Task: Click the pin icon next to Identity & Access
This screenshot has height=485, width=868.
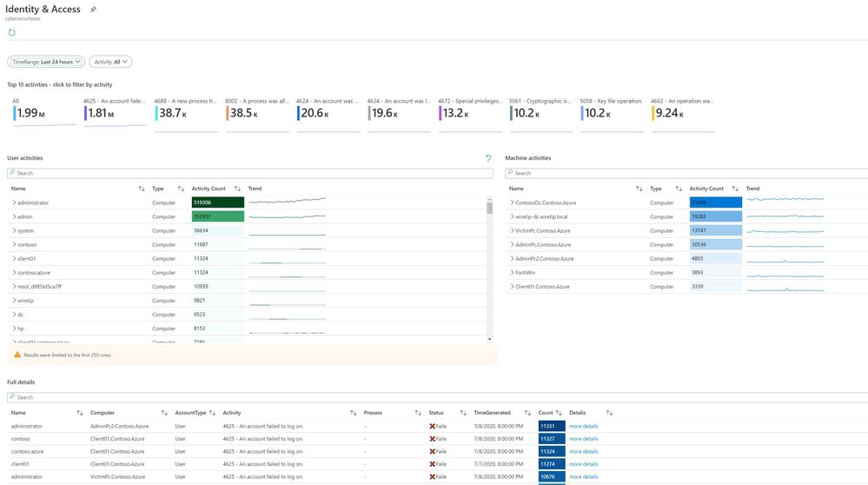Action: [x=94, y=10]
